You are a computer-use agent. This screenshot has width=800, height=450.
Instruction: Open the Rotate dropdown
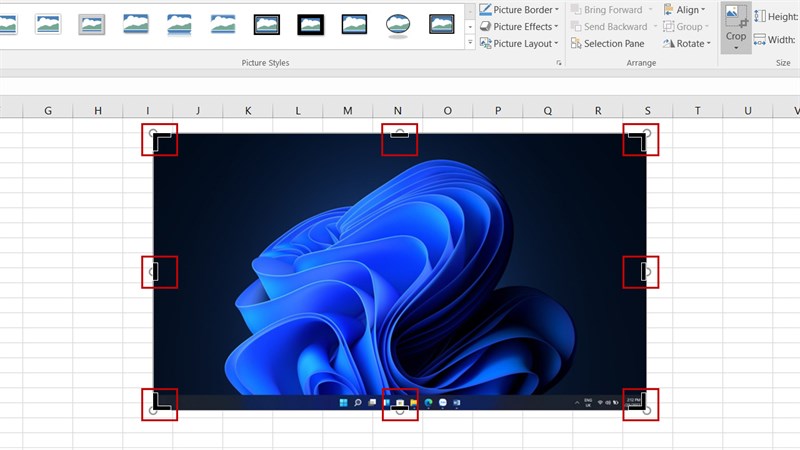[x=686, y=43]
